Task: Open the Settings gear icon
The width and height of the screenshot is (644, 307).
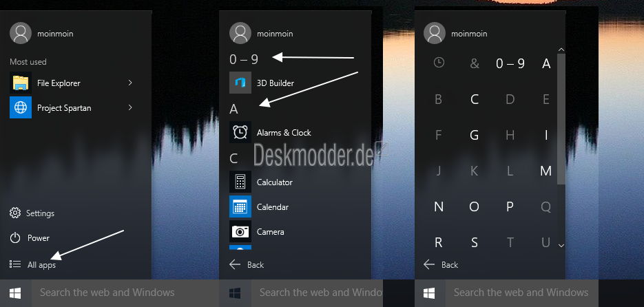Action: coord(15,213)
